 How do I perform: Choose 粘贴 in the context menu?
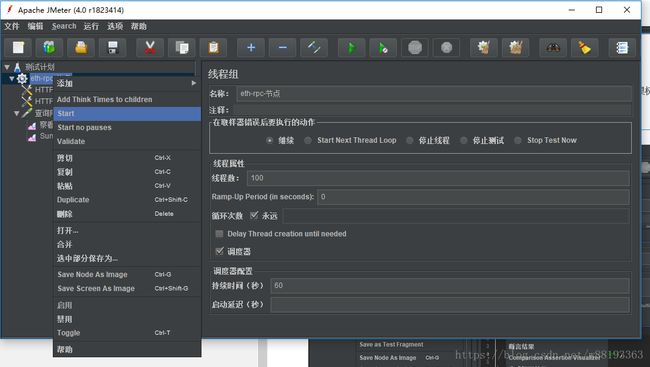[x=127, y=186]
